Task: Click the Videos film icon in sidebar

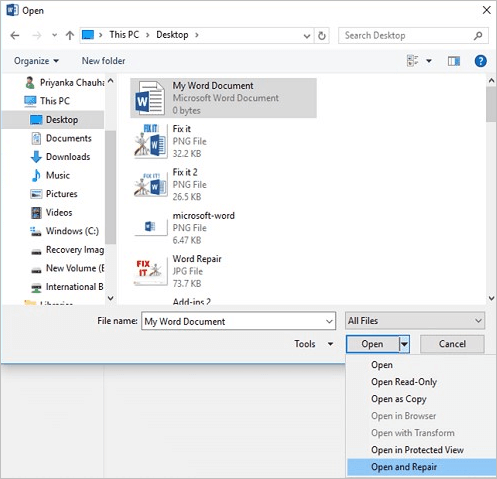Action: [36, 212]
